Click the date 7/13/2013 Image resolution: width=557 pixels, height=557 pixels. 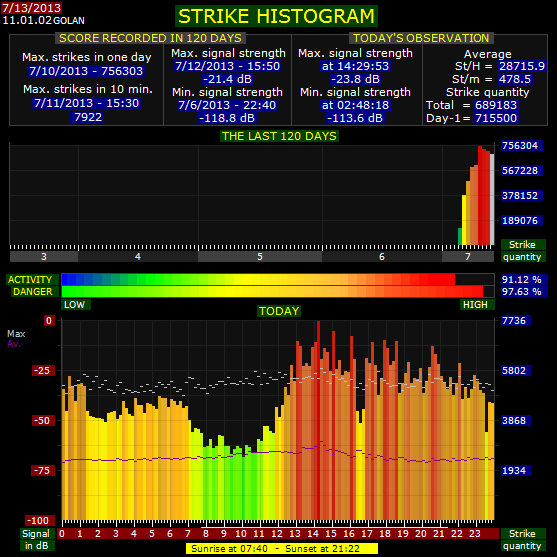click(x=31, y=8)
